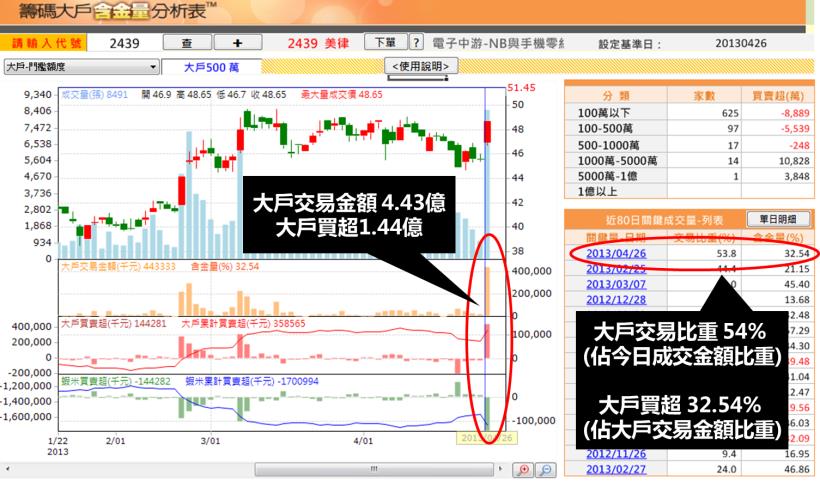Select the 5000萬-1億 row
Viewport: 820px width, 481px height.
pyautogui.click(x=689, y=176)
